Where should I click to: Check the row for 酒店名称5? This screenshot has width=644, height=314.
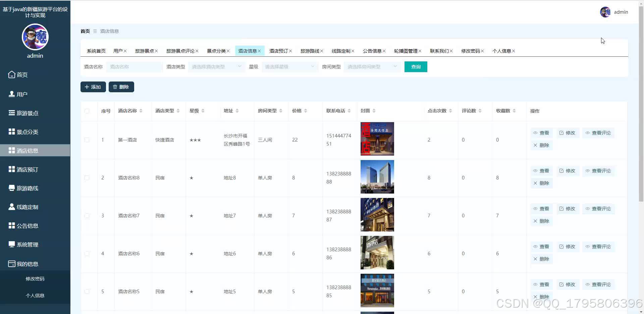pos(87,292)
